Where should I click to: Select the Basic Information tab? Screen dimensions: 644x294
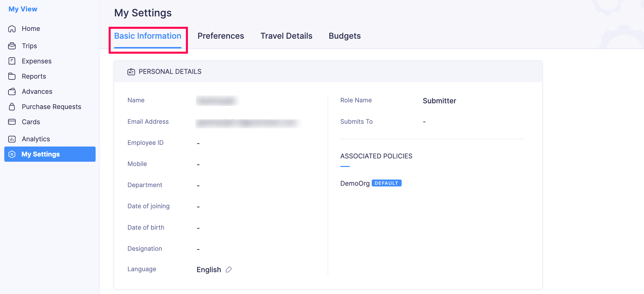coord(148,36)
